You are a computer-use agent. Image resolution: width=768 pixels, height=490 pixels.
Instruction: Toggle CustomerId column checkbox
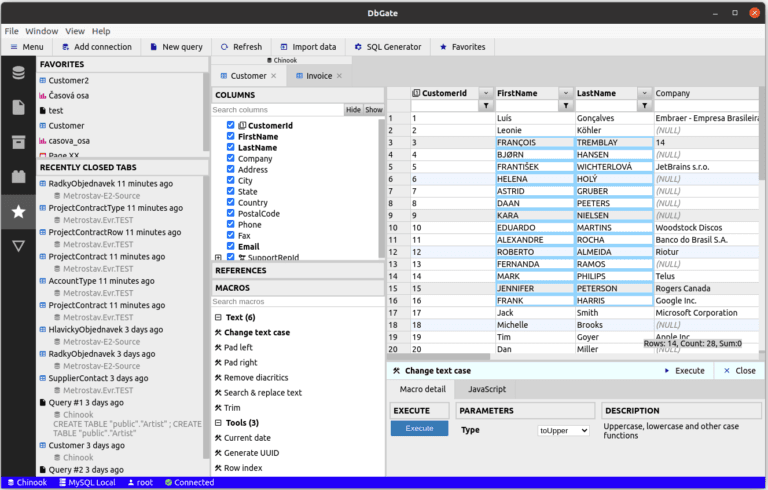point(231,125)
